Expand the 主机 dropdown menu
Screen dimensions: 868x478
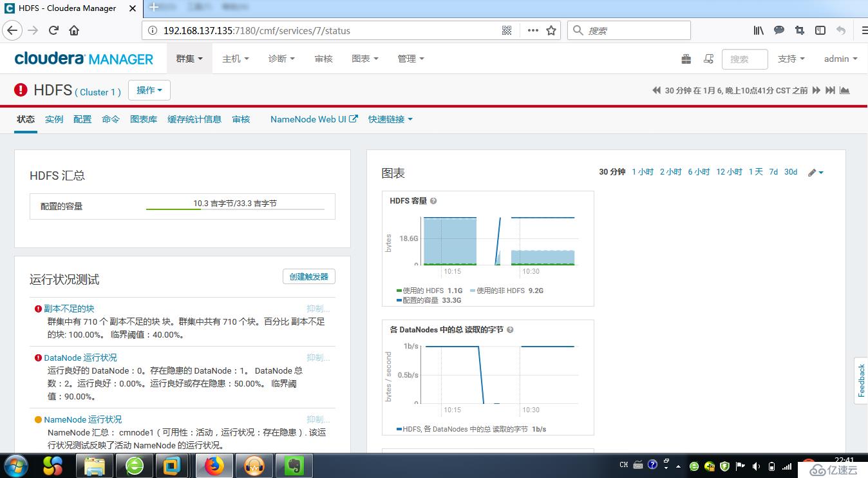click(235, 59)
